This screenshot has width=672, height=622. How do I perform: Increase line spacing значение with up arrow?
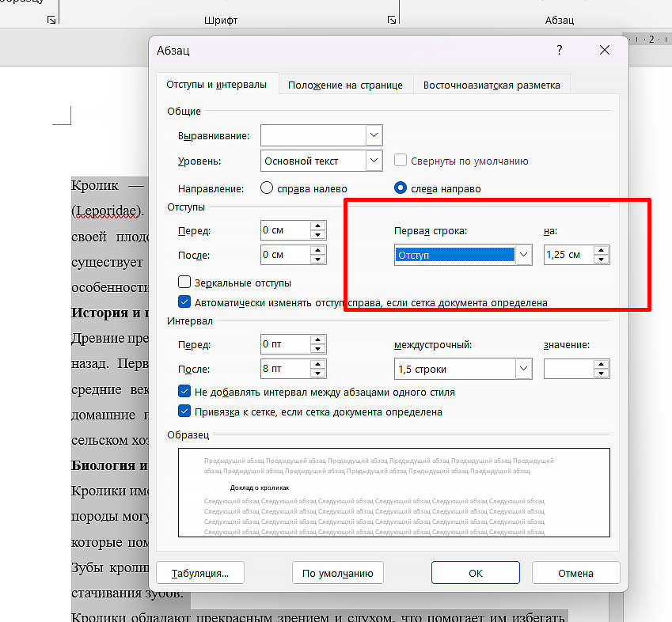(x=602, y=364)
